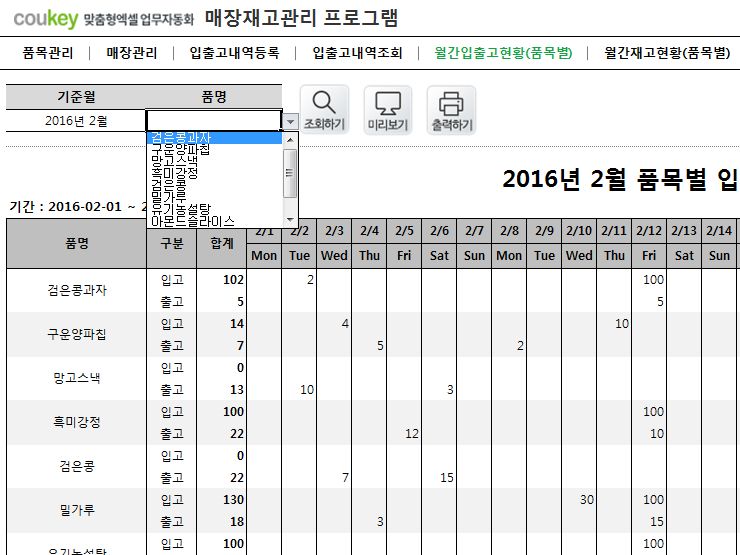Click 검은콩 출고 value 15 on 2/6

point(446,478)
